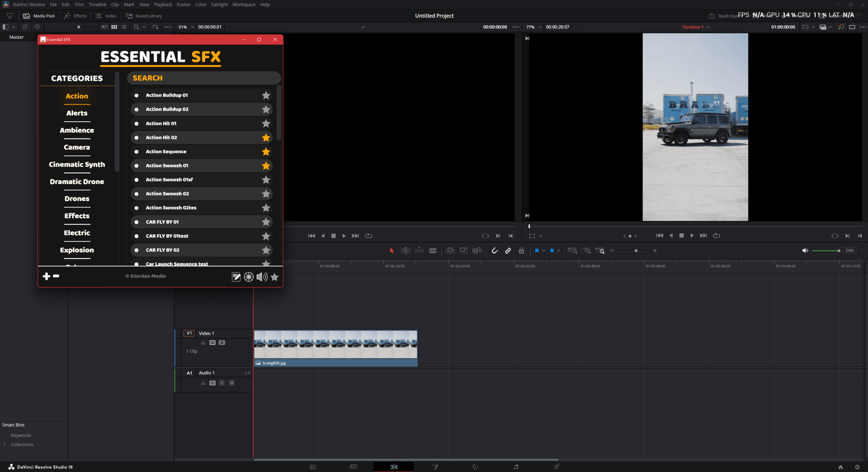Click the link selection chain icon
Viewport: 868px width, 472px height.
pyautogui.click(x=508, y=251)
